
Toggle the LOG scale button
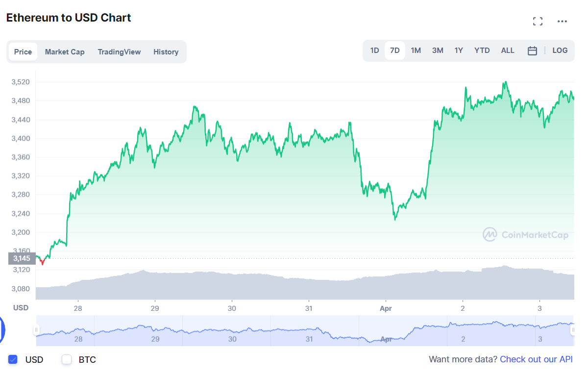[x=560, y=50]
